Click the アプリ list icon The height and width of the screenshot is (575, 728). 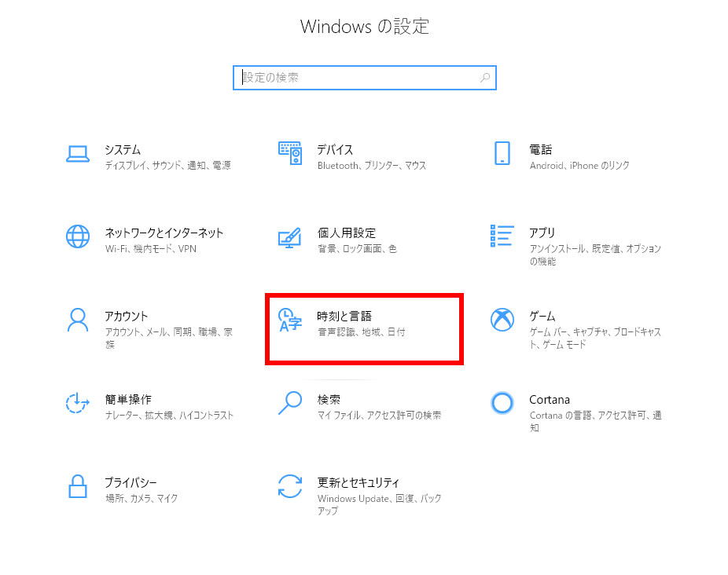point(502,236)
